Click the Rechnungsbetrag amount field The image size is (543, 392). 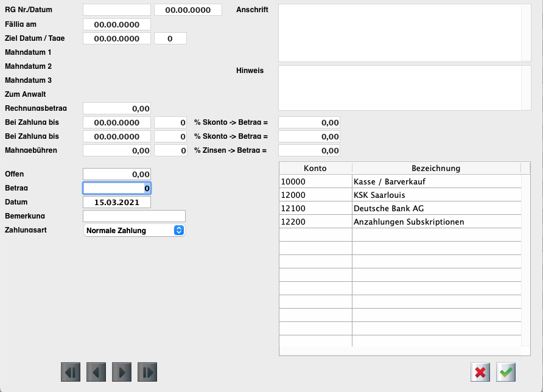(x=117, y=108)
